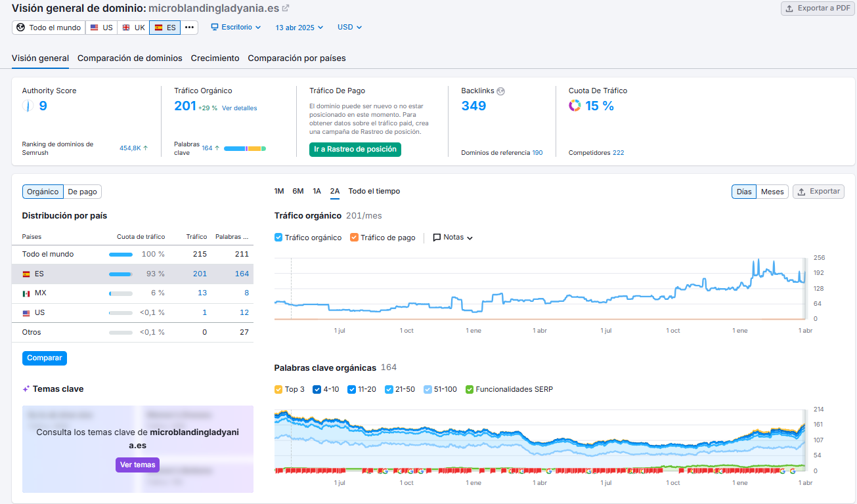Image resolution: width=857 pixels, height=504 pixels.
Task: Toggle the Top 3 keywords checkbox
Action: coord(278,389)
